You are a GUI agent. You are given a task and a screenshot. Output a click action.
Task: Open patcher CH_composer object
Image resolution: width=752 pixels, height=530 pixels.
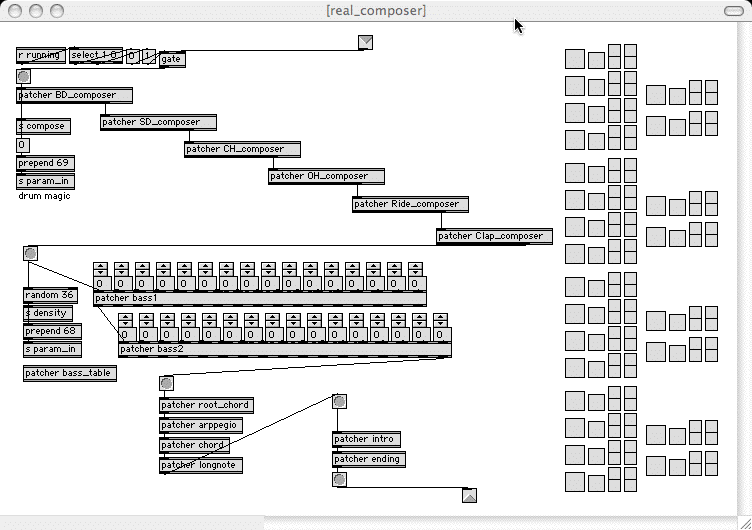click(242, 149)
